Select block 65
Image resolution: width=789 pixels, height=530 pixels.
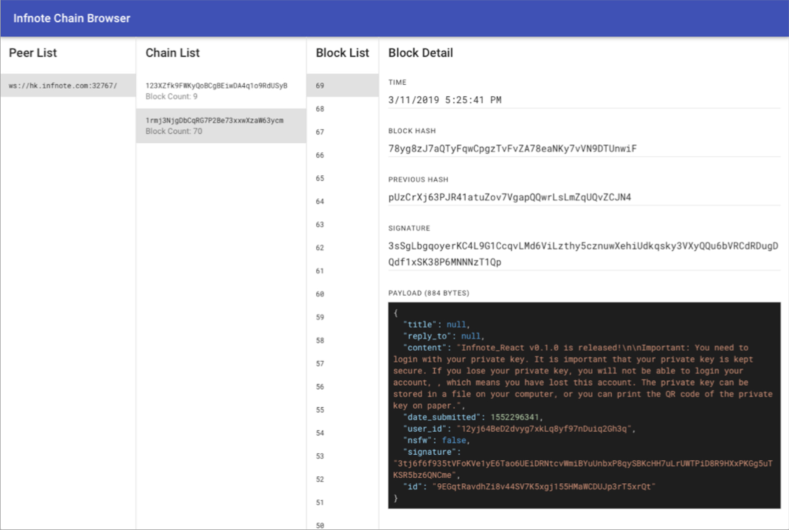pyautogui.click(x=342, y=178)
